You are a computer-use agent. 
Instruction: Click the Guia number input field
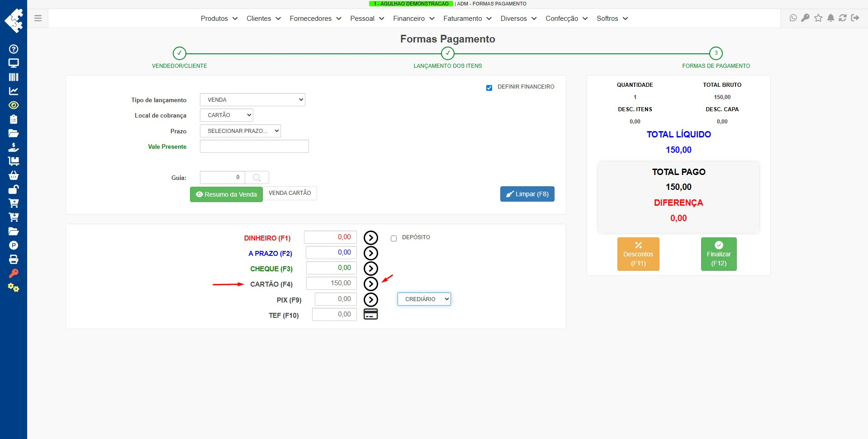pos(222,177)
